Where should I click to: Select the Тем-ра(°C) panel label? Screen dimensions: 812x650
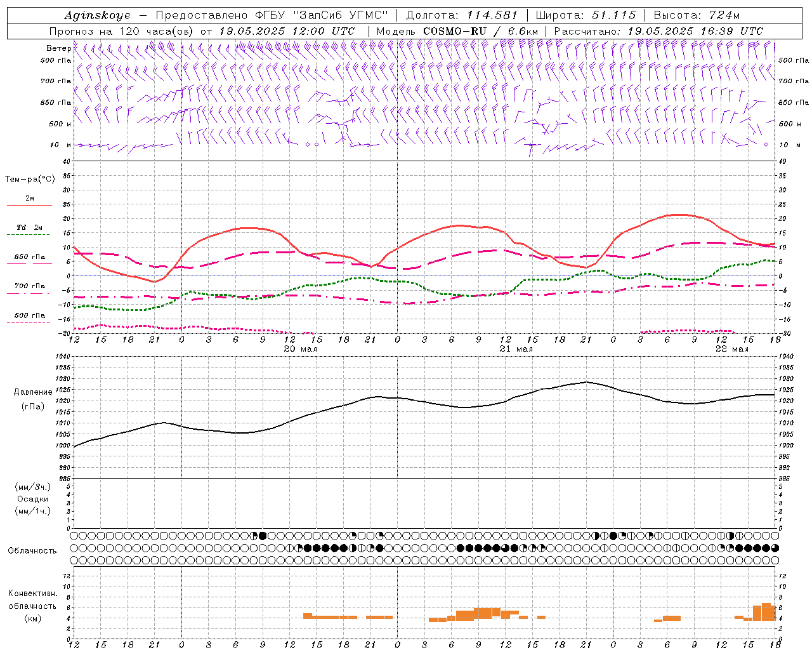(x=30, y=180)
